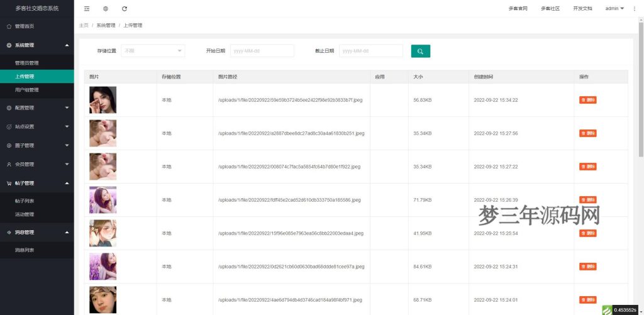644x315 pixels.
Task: Expand the 配置管理 sidebar menu
Action: tap(36, 108)
